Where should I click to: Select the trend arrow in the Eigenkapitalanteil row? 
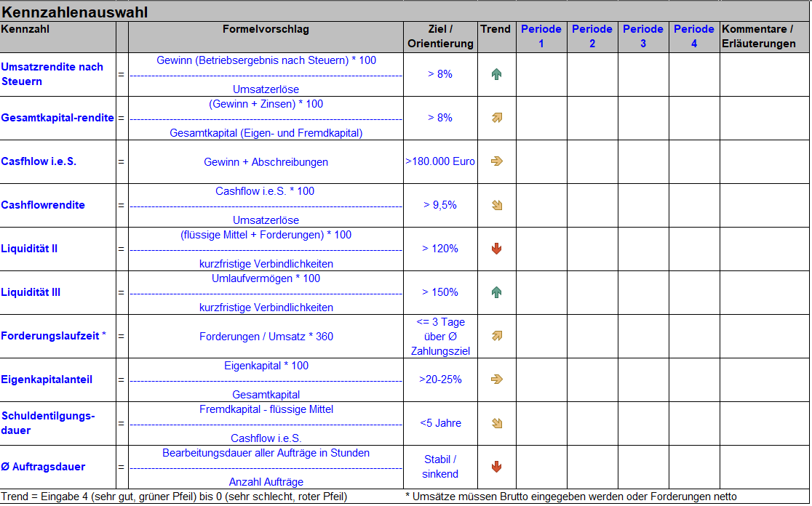(x=497, y=379)
